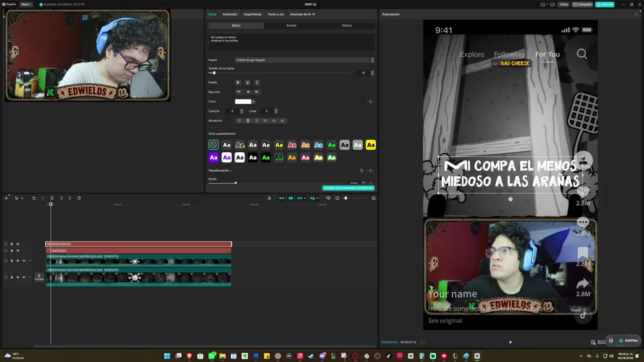Open the Avatares de IA tab
The image size is (644, 362).
(x=302, y=14)
